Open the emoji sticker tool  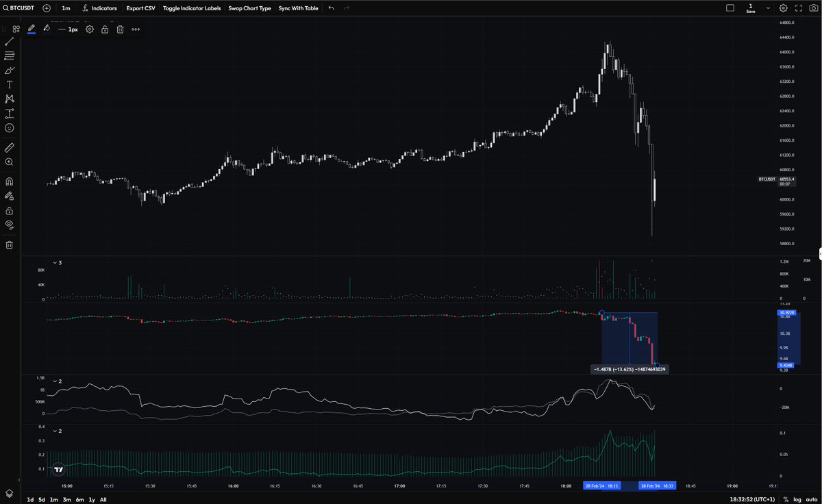click(x=9, y=127)
